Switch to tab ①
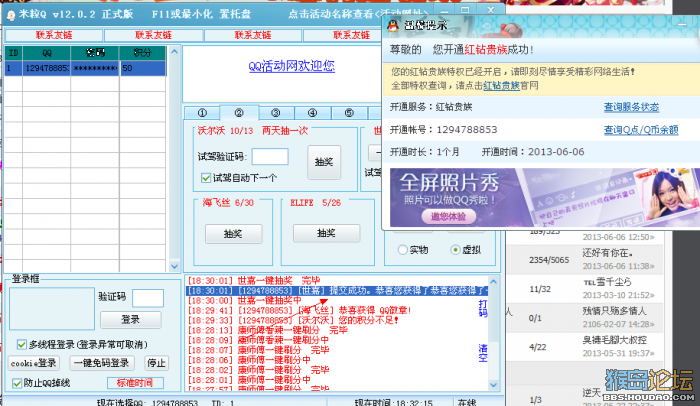 202,113
